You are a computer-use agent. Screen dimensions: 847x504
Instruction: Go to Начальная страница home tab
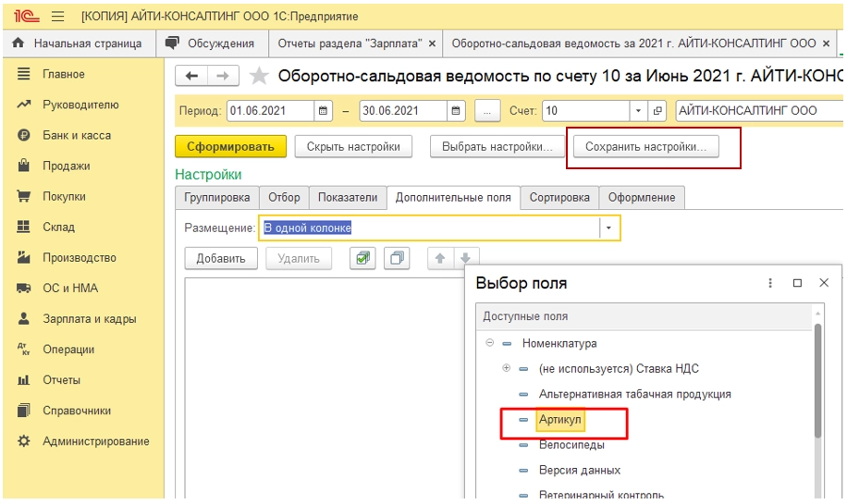[x=79, y=43]
